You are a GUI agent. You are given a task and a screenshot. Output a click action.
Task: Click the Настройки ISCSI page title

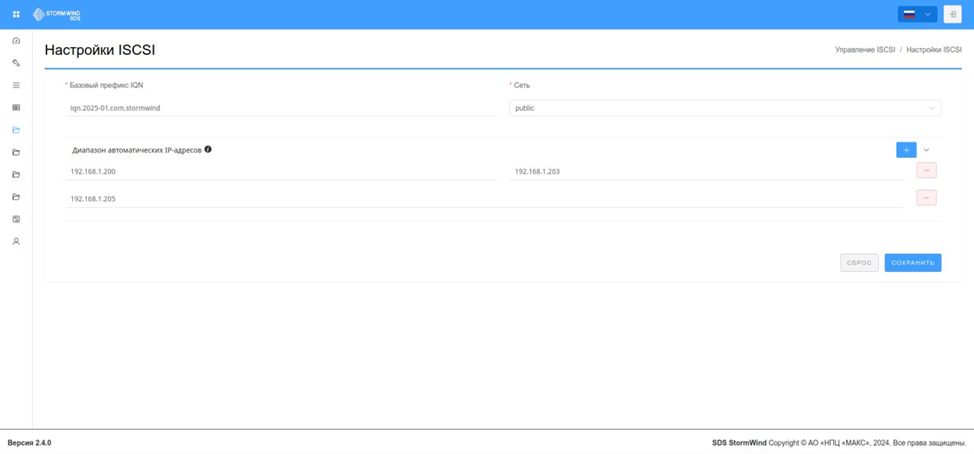pyautogui.click(x=100, y=50)
